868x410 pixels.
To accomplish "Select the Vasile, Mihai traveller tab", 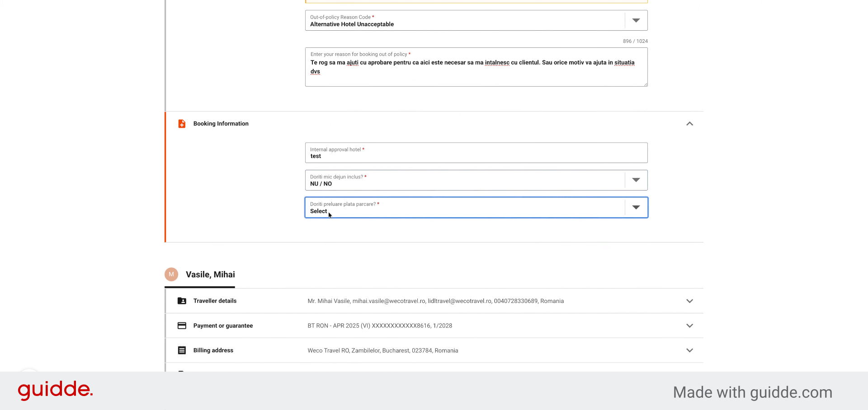I will [200, 275].
